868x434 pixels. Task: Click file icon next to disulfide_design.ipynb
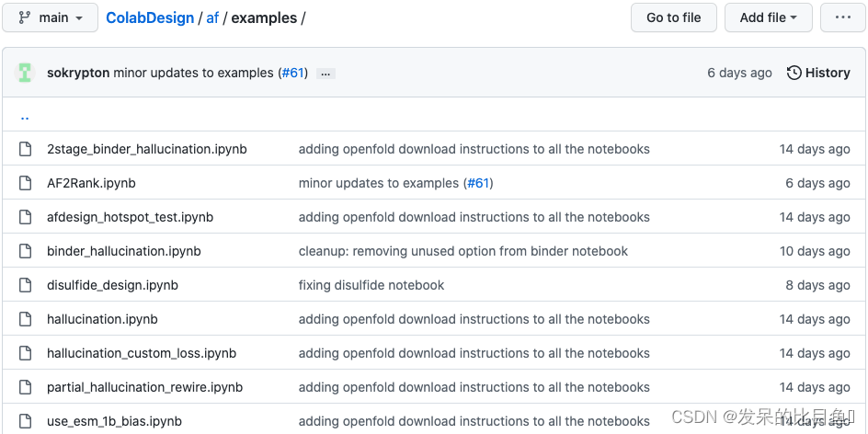(26, 285)
